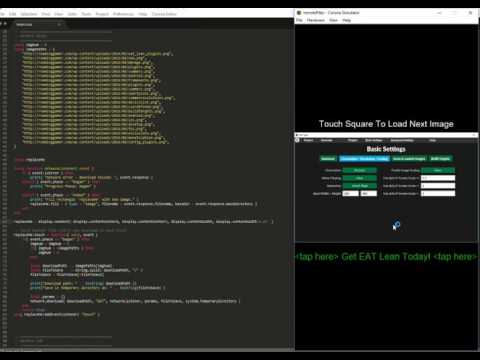Open the Corona Editor menu
Screen dimensions: 480x360
pyautogui.click(x=164, y=14)
